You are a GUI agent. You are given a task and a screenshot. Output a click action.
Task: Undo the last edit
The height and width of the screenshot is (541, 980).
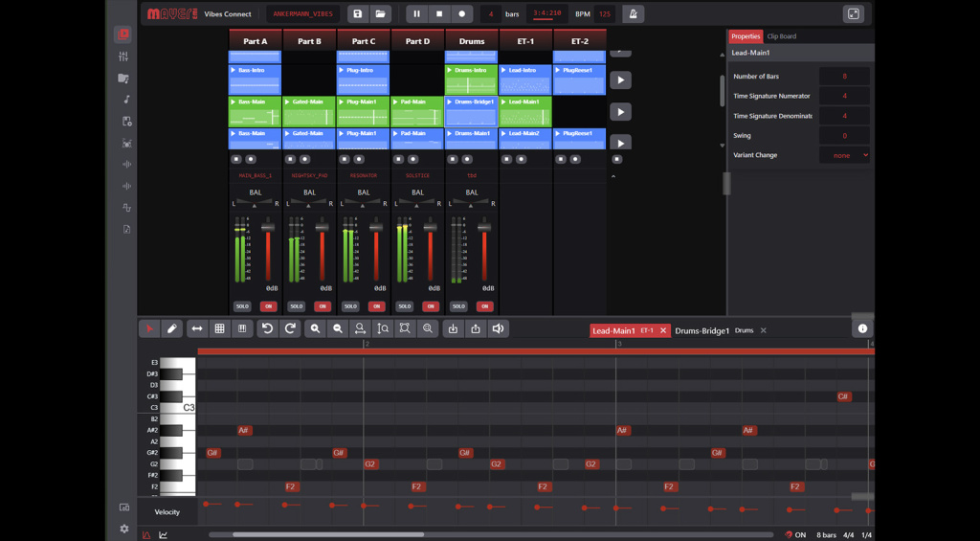(x=268, y=328)
